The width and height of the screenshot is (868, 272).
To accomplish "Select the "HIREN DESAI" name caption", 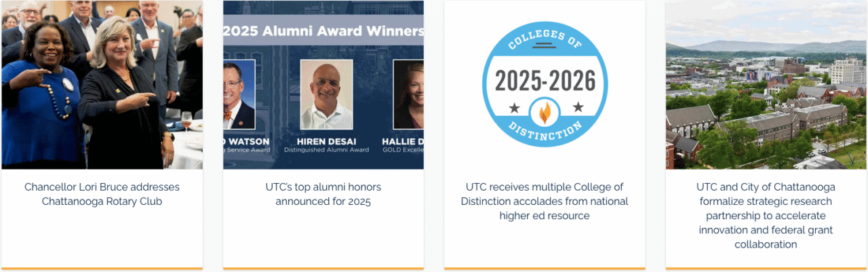I will 326,140.
